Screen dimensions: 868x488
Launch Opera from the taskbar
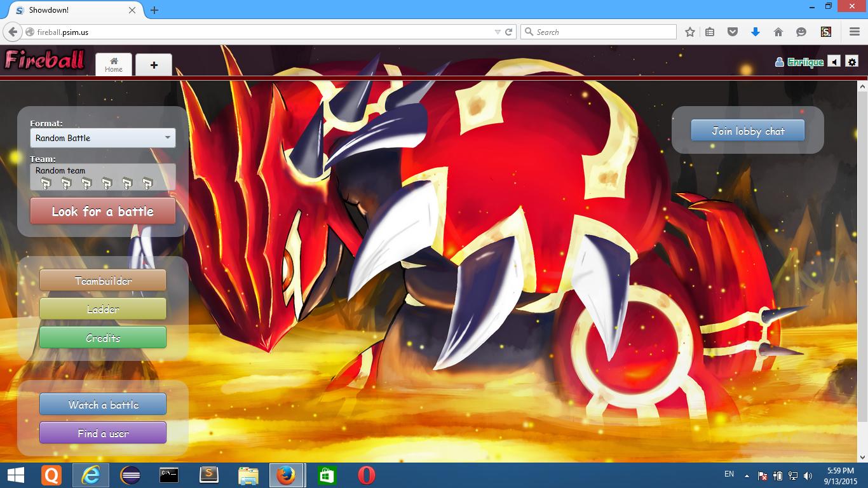366,475
